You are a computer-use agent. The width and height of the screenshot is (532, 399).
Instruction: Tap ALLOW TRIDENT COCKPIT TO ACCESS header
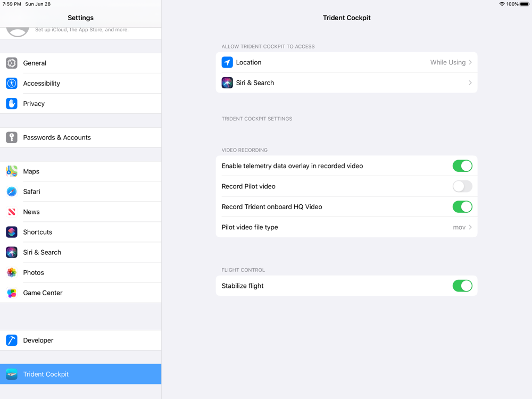pyautogui.click(x=268, y=46)
